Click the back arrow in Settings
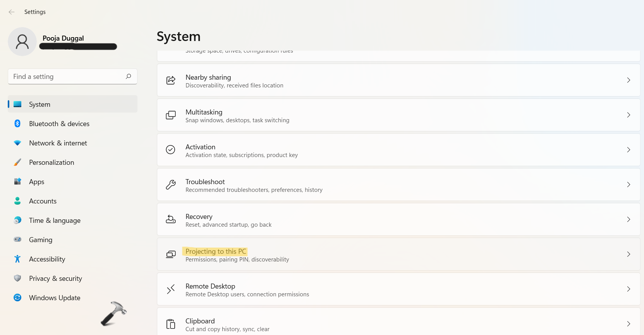644x335 pixels. pos(12,12)
